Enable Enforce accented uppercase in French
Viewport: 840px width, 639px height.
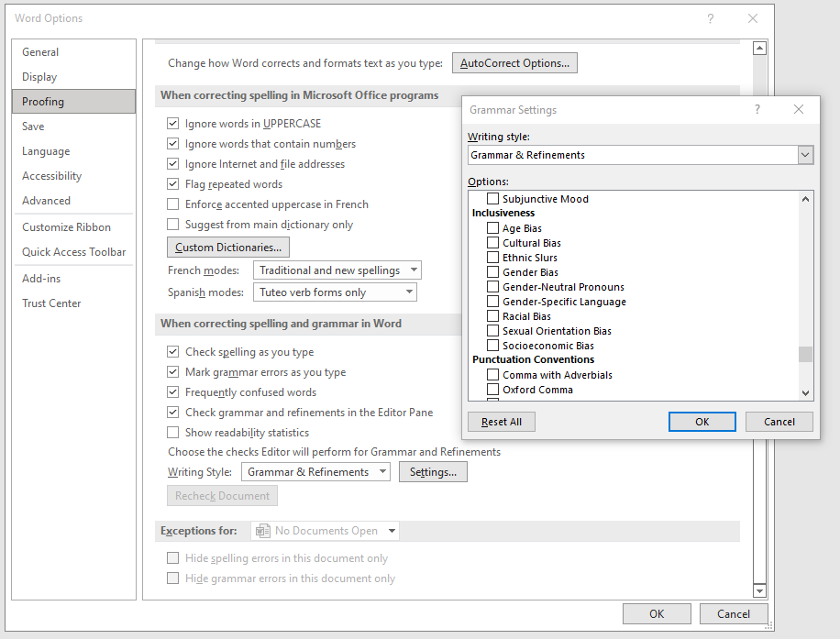point(172,204)
